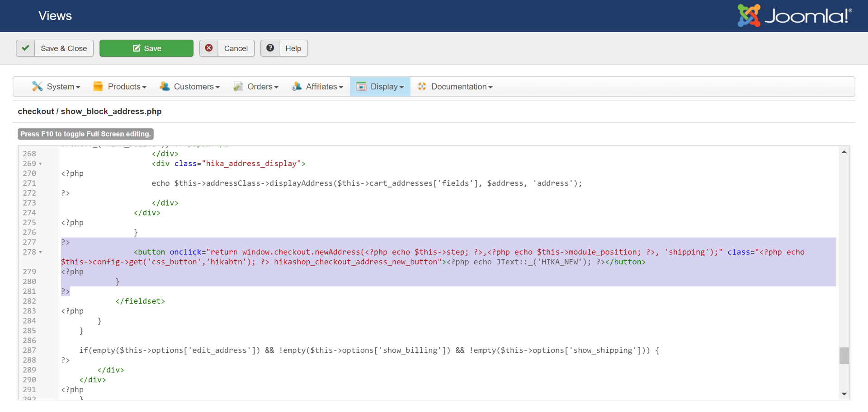Click the Affiliates icon in menu bar
This screenshot has height=412, width=868.
point(297,86)
